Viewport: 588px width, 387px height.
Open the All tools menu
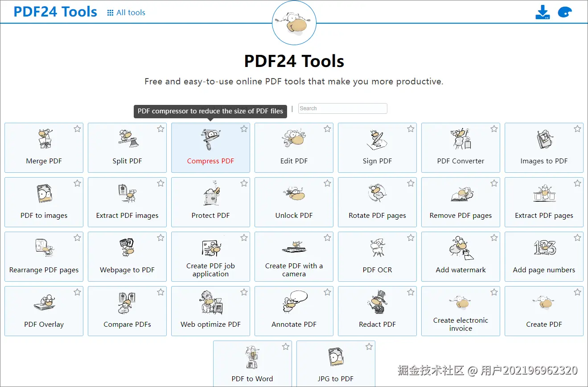click(x=126, y=12)
